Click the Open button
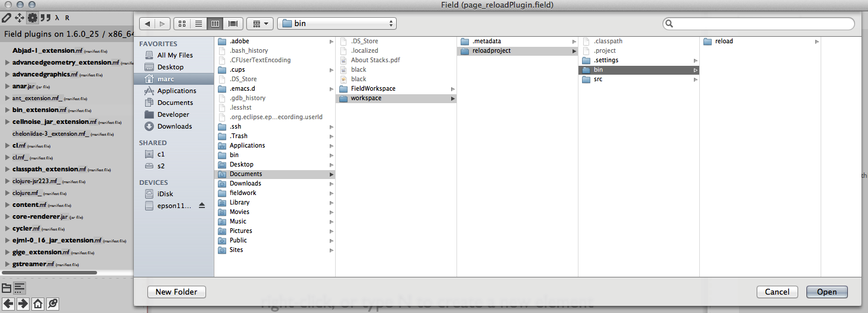The width and height of the screenshot is (868, 313). tap(827, 292)
